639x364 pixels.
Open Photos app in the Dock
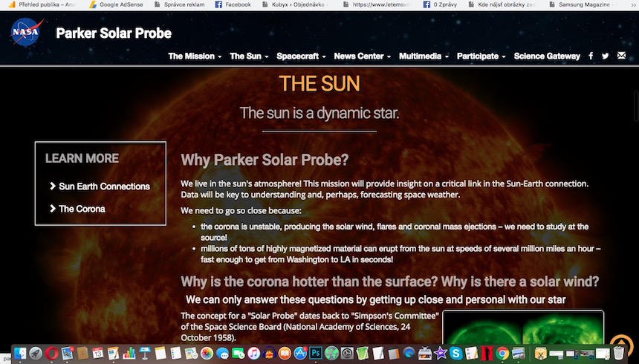207,353
